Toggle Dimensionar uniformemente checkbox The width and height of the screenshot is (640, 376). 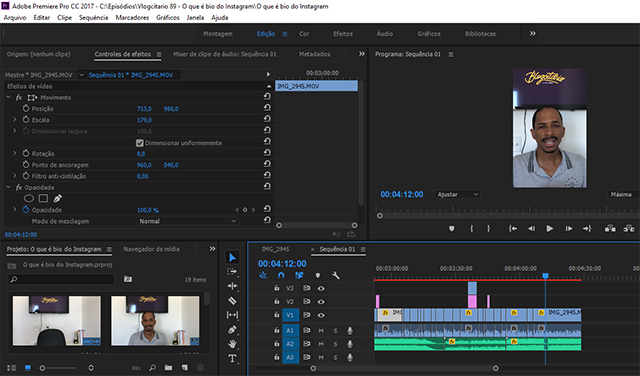coord(140,143)
